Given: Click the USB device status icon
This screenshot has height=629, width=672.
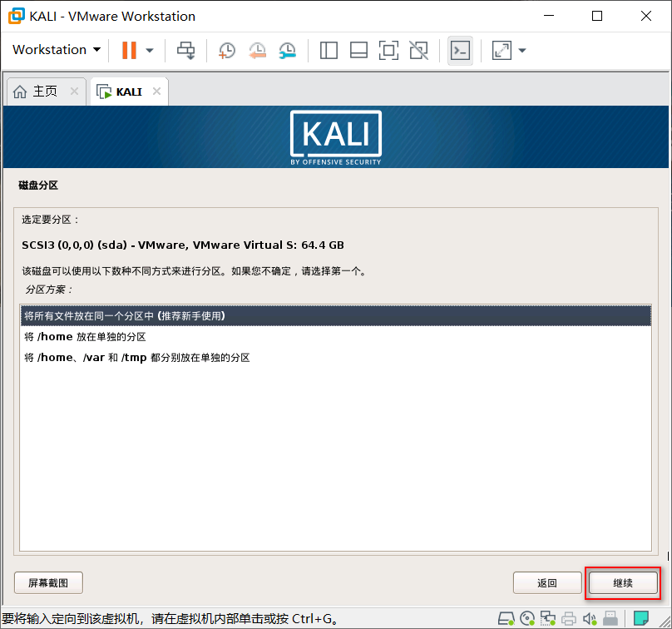Looking at the screenshot, I should click(x=610, y=618).
